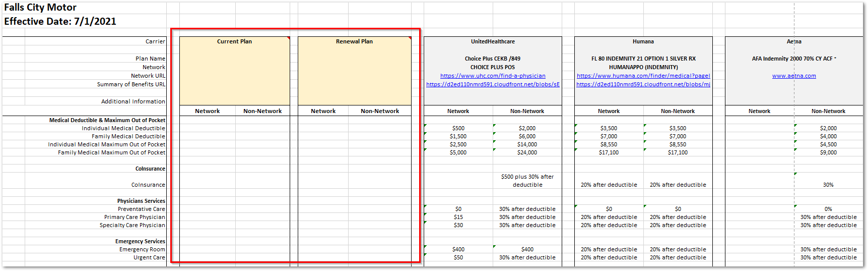The width and height of the screenshot is (868, 271).
Task: Select the 'Falls City Motor' title cell
Action: click(x=40, y=8)
